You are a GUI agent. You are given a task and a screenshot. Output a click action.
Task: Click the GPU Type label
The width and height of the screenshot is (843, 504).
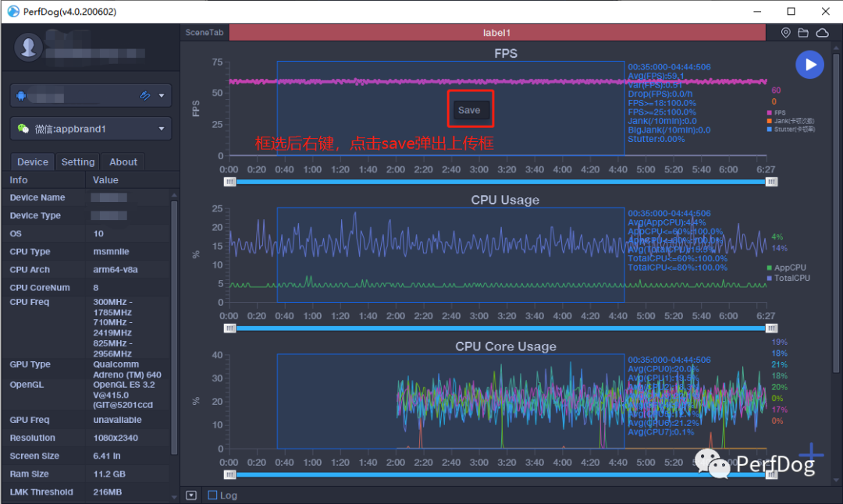(30, 364)
